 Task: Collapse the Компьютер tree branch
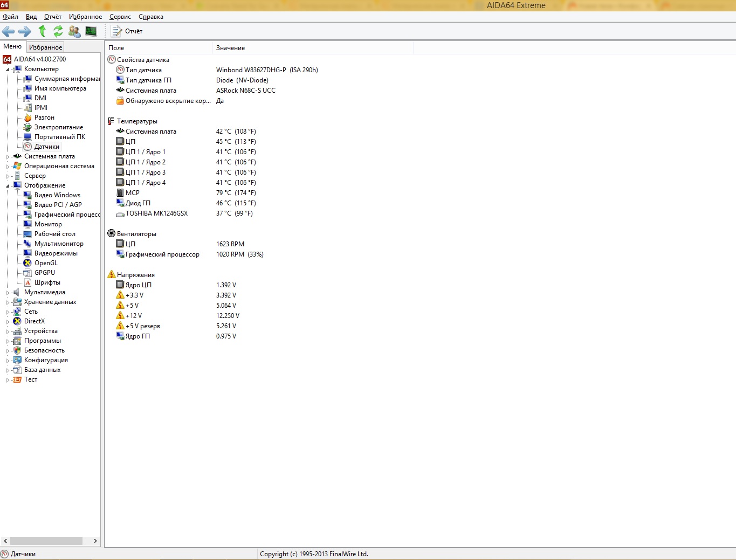(x=8, y=70)
